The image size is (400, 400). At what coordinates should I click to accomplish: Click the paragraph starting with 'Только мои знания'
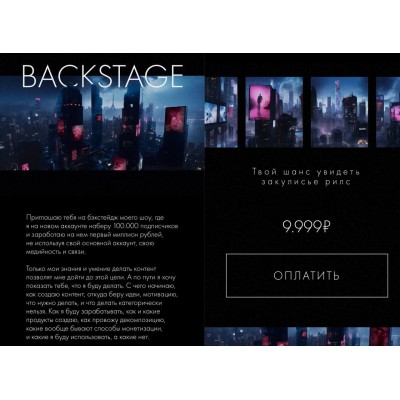pyautogui.click(x=101, y=303)
